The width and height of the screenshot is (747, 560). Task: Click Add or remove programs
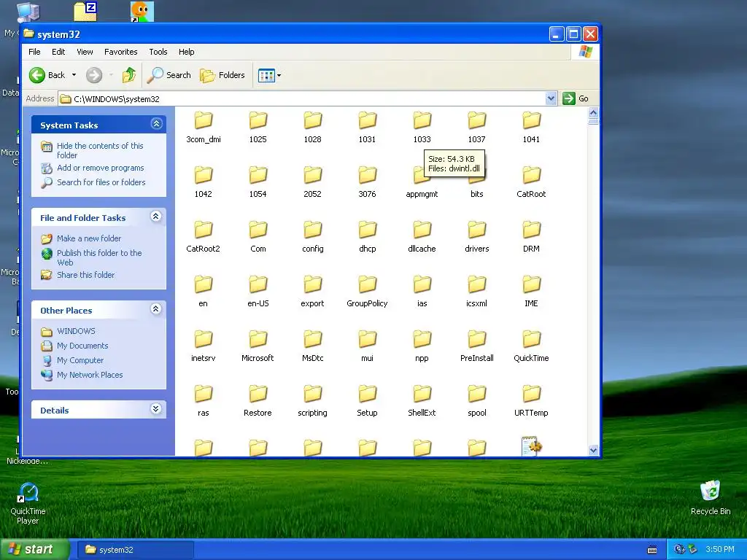coord(100,168)
